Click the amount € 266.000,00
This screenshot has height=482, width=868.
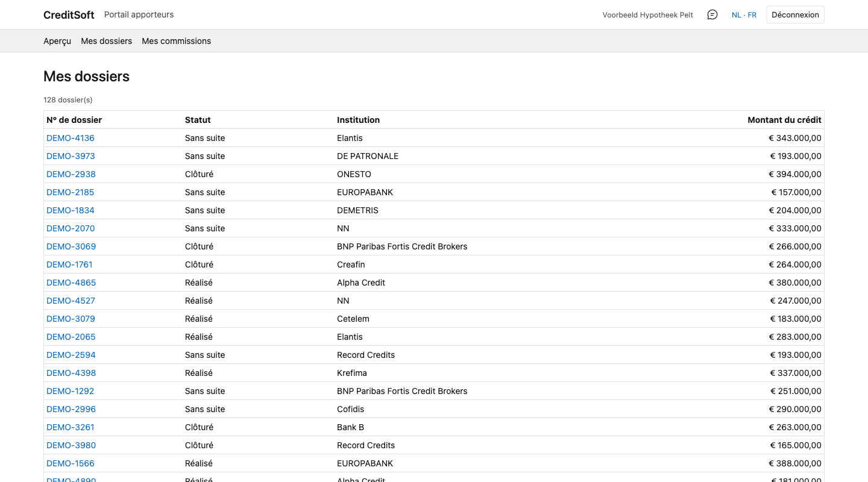[795, 246]
